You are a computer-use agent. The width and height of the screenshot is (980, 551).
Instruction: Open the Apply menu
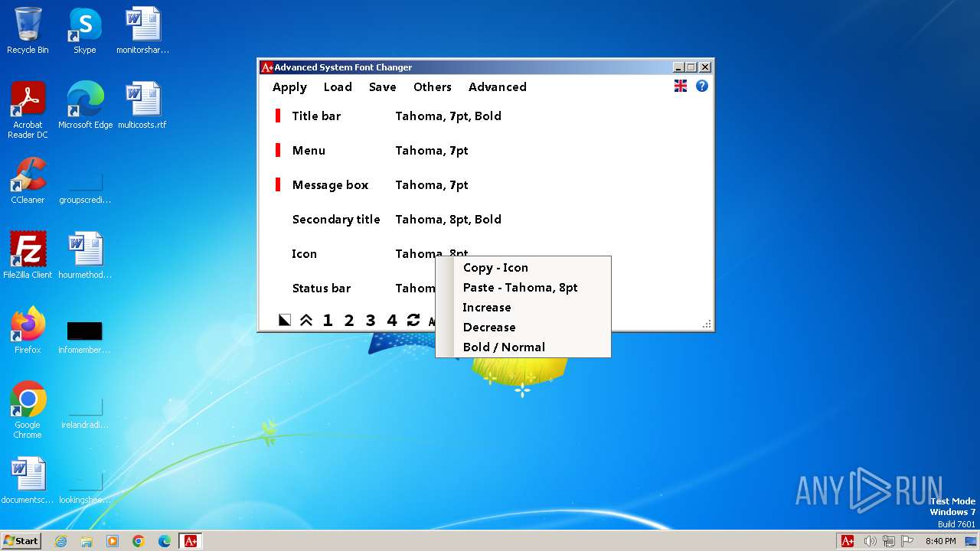coord(289,87)
